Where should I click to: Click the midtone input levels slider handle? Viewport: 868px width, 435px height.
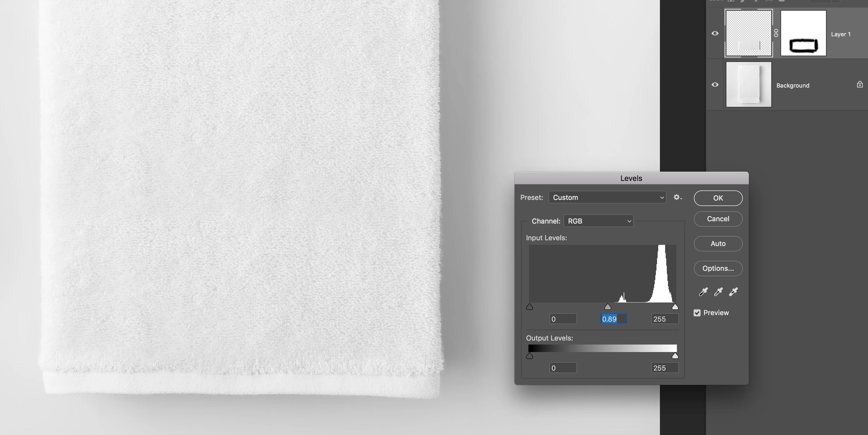point(608,307)
